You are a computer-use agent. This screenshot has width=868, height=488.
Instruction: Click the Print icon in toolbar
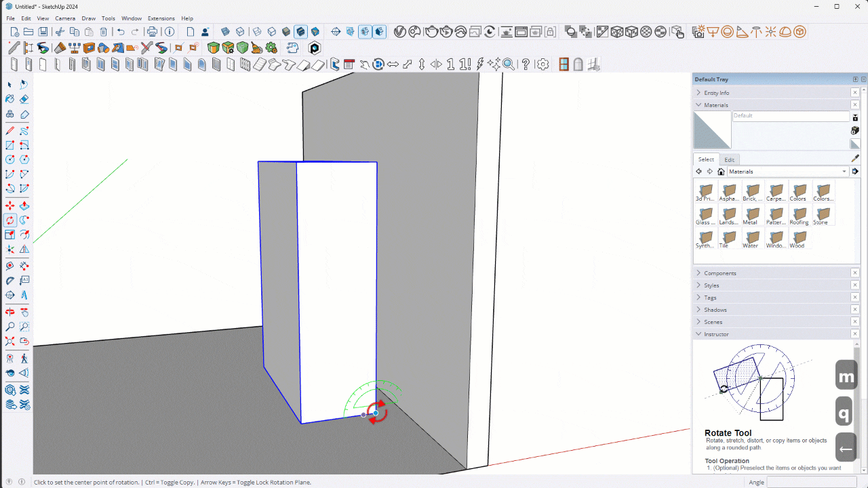[x=152, y=32]
